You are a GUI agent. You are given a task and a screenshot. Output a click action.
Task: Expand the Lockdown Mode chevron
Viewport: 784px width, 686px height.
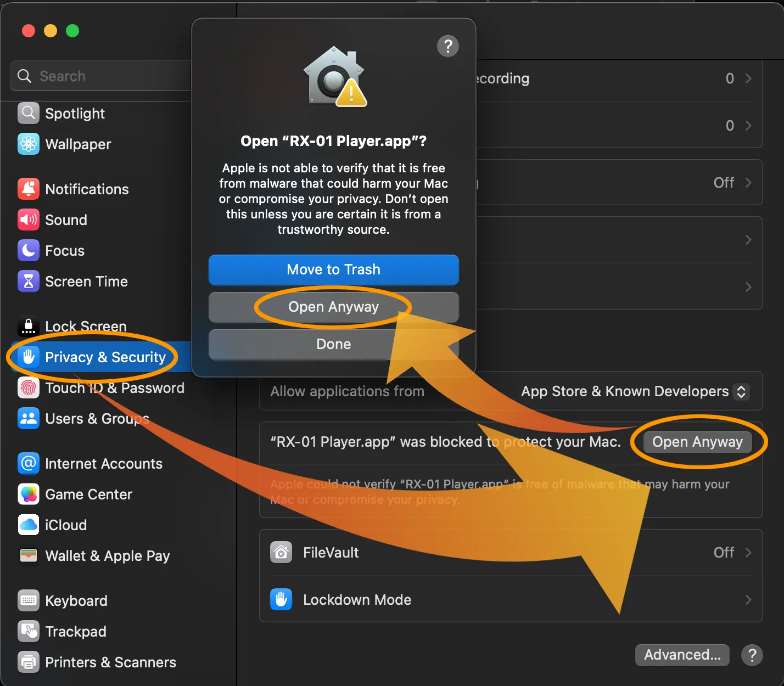(x=748, y=600)
